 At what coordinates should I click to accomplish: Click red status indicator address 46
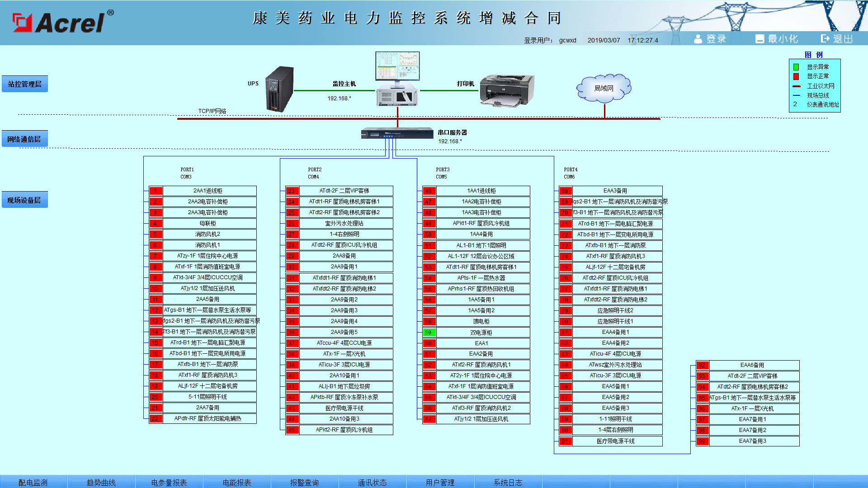click(429, 191)
